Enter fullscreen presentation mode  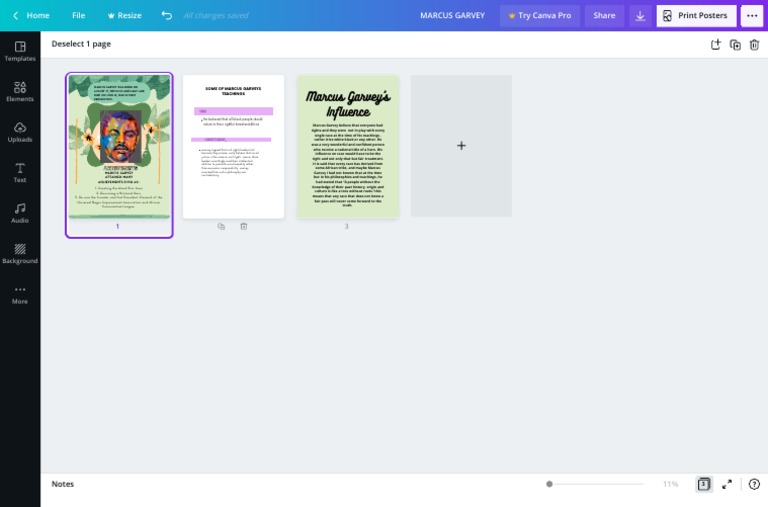[727, 484]
